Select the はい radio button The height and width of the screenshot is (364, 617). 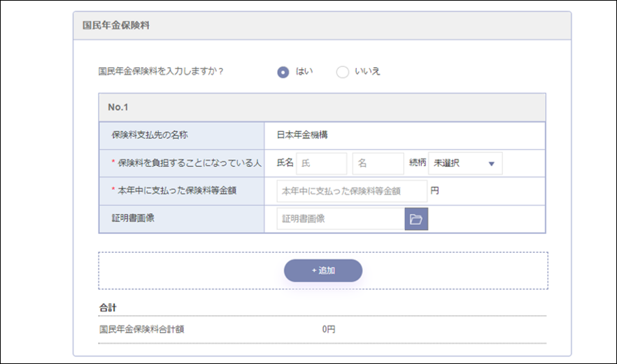coord(283,72)
